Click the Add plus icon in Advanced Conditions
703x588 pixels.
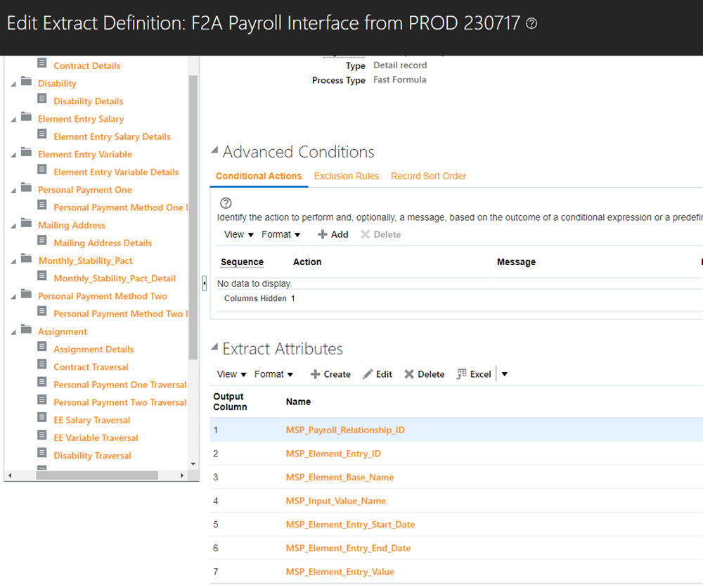click(322, 235)
